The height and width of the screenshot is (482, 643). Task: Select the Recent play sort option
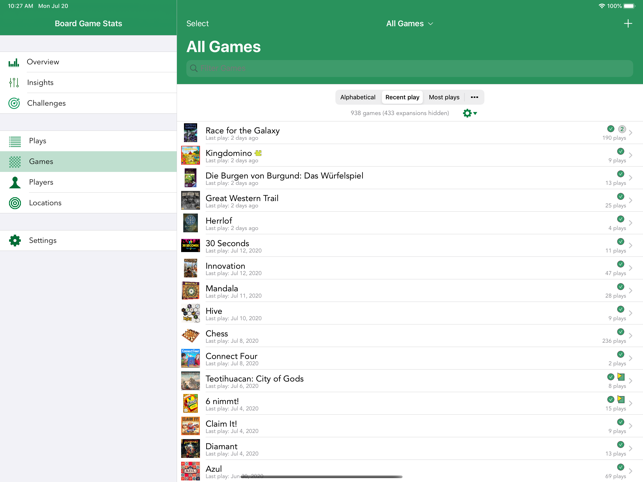[402, 97]
